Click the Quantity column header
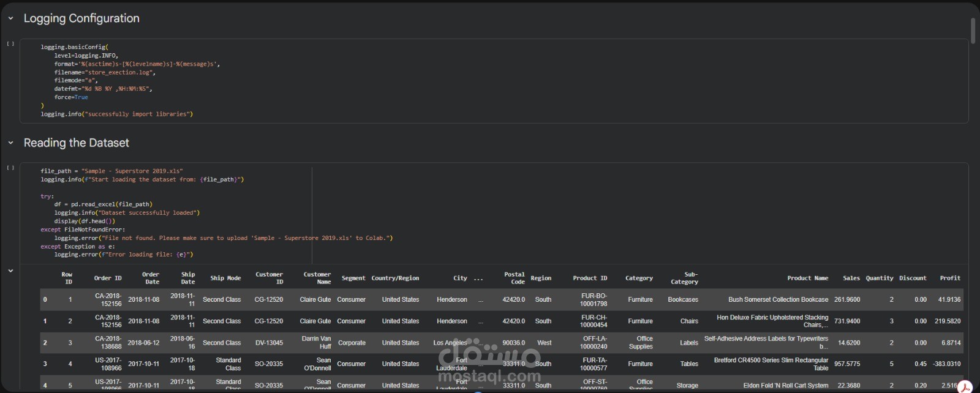The height and width of the screenshot is (393, 980). (880, 278)
